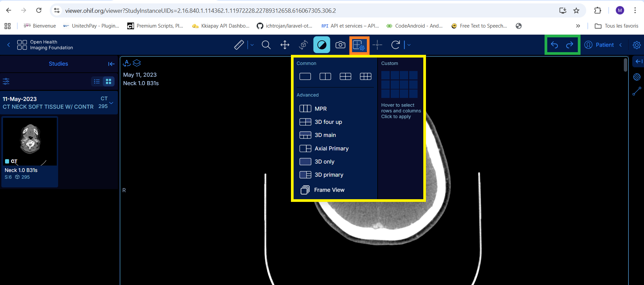Select the Crosshairs tool
Viewport: 644px width, 285px height.
tap(377, 45)
